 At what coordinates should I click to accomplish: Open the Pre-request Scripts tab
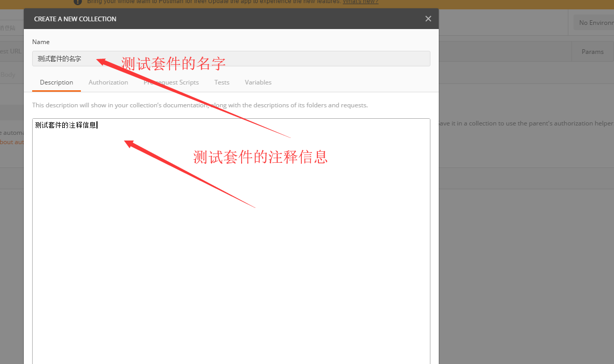(171, 82)
